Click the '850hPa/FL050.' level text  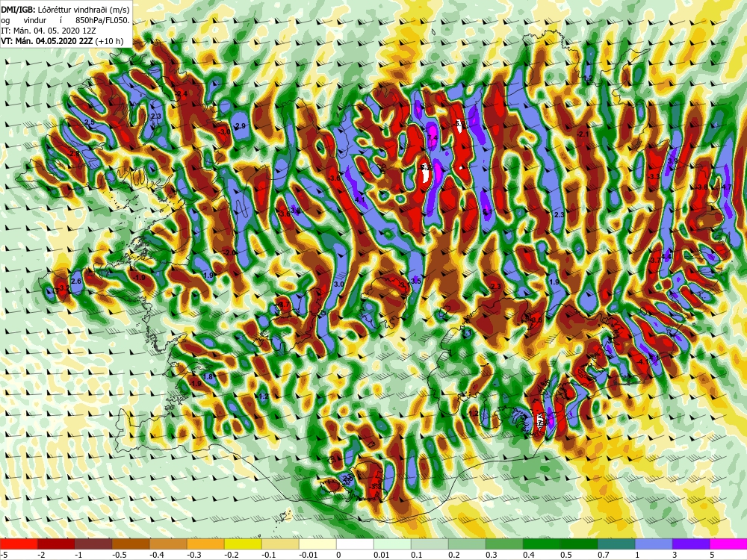[x=102, y=20]
